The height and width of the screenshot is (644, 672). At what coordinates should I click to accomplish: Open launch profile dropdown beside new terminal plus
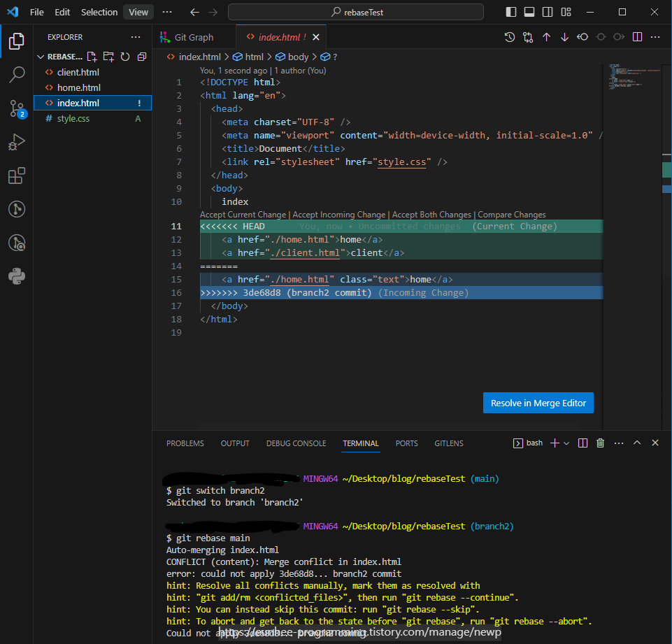click(566, 443)
